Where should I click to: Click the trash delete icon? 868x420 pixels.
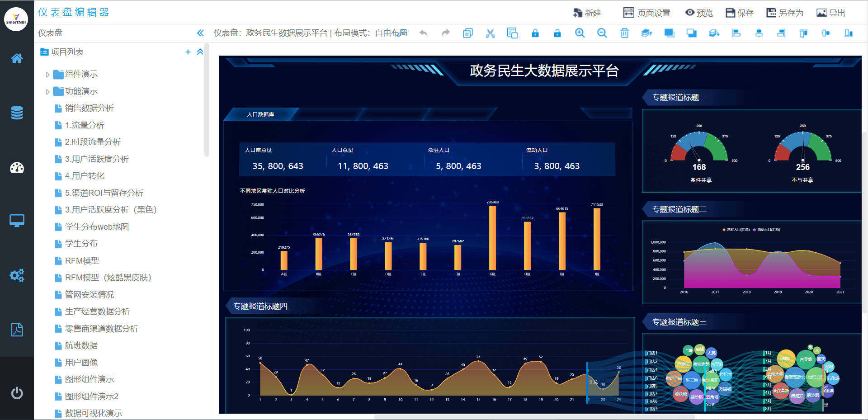point(625,33)
